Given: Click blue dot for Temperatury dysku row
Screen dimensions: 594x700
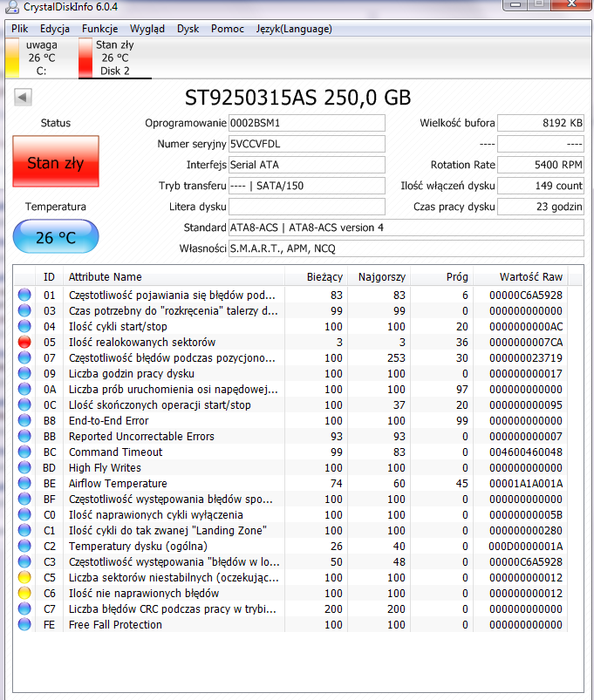Looking at the screenshot, I should [24, 546].
